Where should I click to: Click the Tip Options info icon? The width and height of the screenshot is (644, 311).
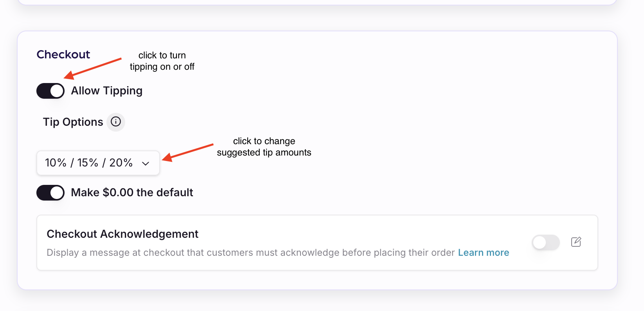pyautogui.click(x=116, y=122)
